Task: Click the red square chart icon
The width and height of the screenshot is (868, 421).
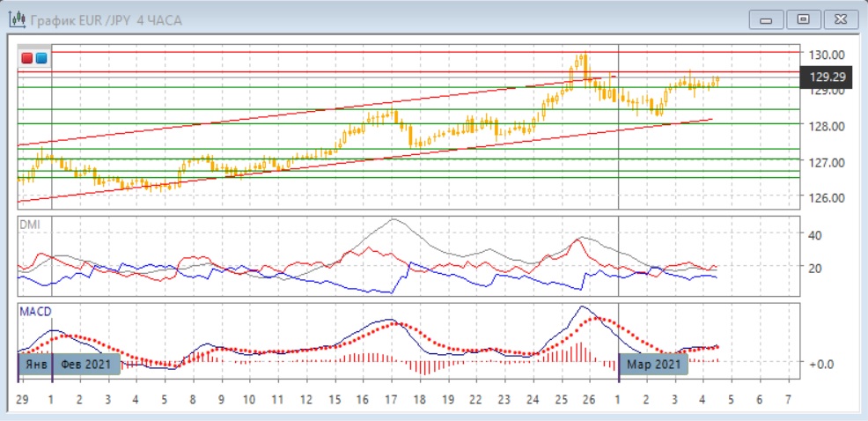Action: pos(27,58)
